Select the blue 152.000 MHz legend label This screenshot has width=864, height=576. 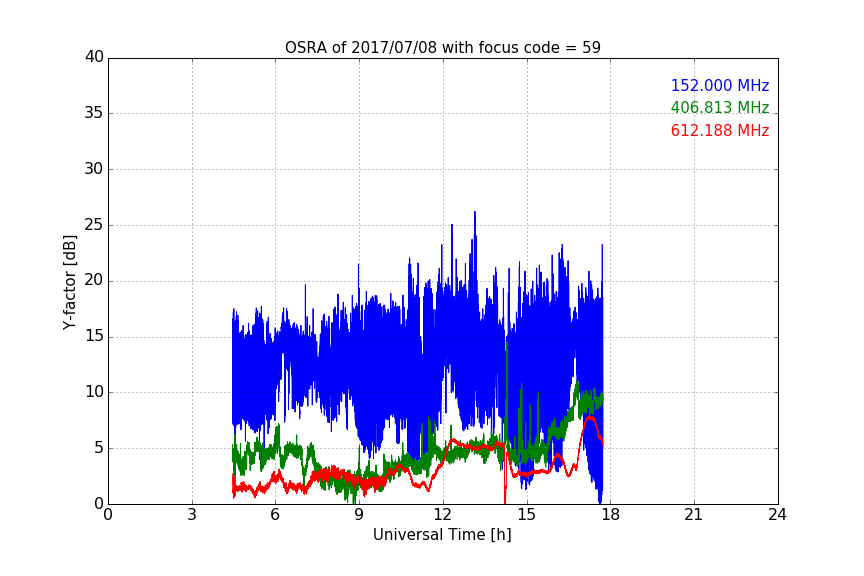pyautogui.click(x=720, y=85)
